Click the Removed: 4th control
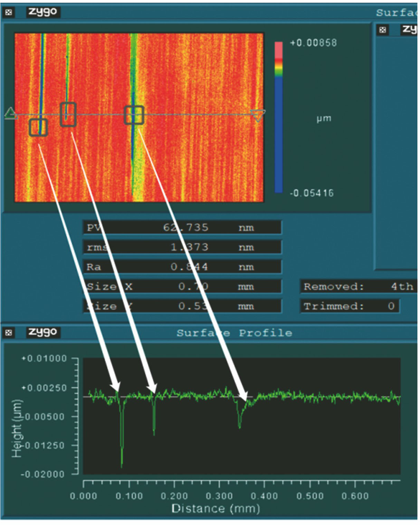This screenshot has height=525, width=420. click(358, 287)
